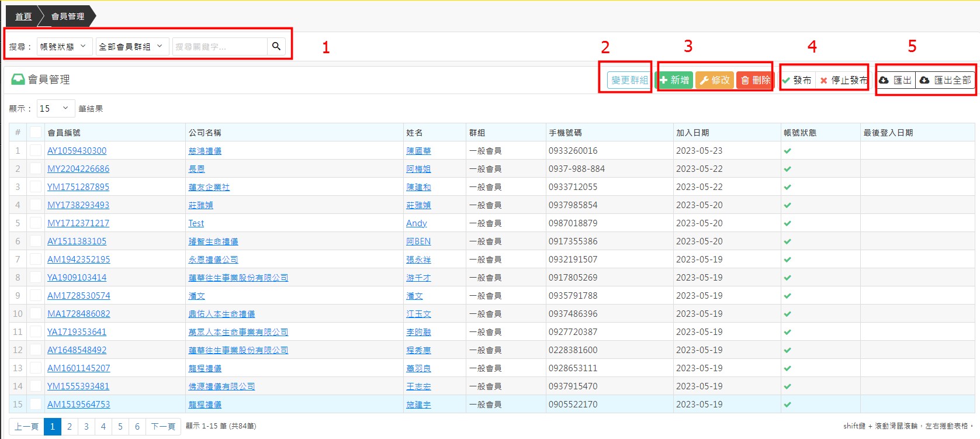Toggle the select-all checkbox in table header
980x439 pixels.
click(36, 133)
